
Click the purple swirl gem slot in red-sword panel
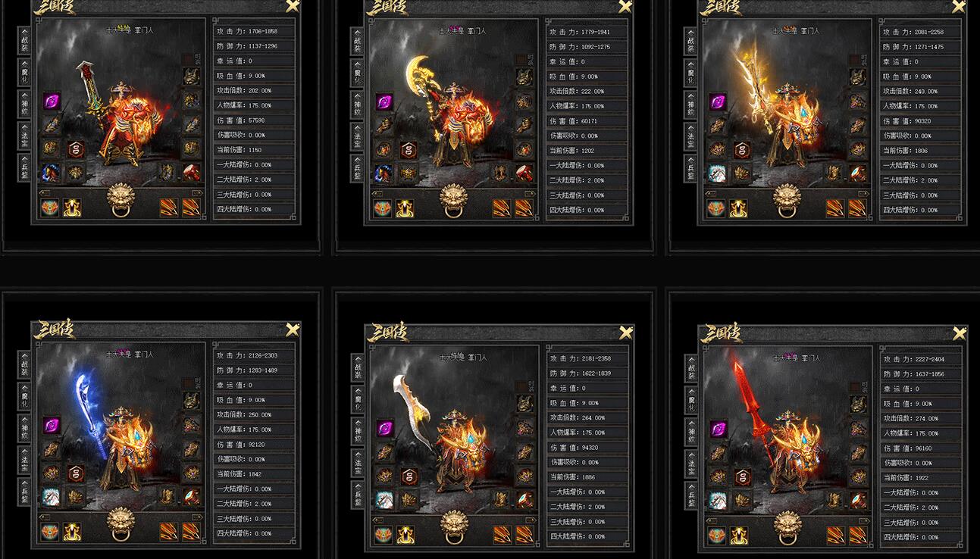click(x=52, y=101)
